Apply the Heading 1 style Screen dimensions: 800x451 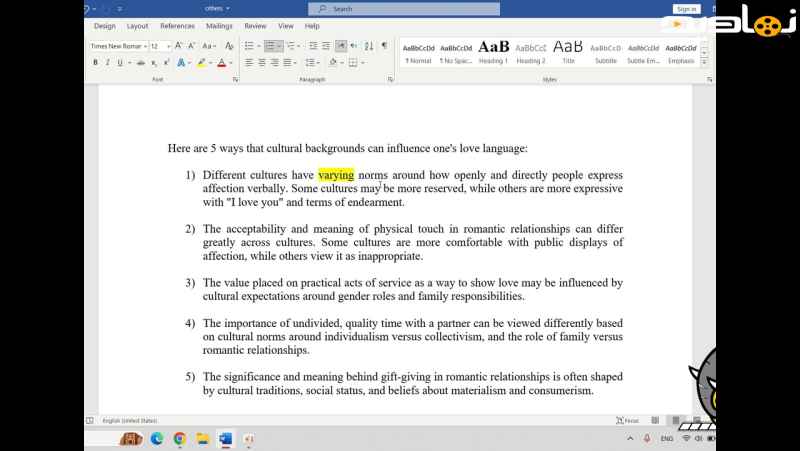tap(493, 52)
